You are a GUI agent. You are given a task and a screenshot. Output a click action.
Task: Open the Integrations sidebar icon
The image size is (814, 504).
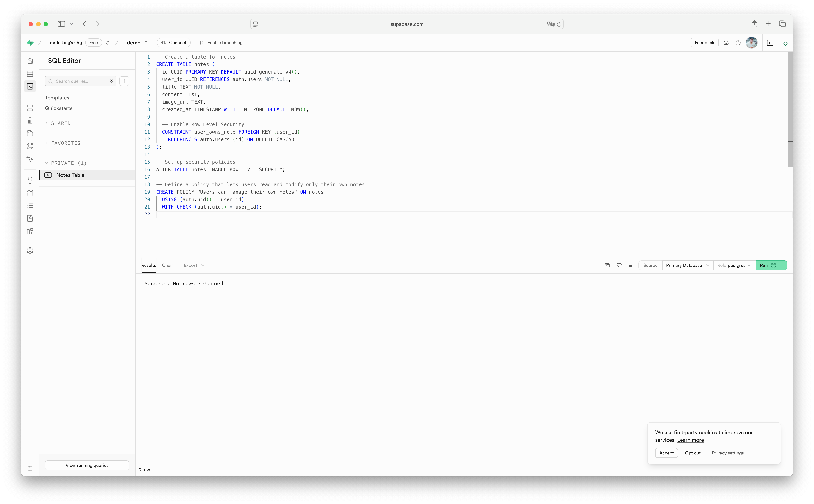(x=30, y=231)
